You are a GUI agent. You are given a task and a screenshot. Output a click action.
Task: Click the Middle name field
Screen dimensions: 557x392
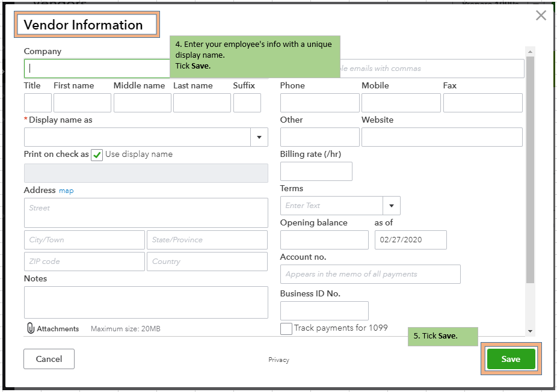[143, 103]
